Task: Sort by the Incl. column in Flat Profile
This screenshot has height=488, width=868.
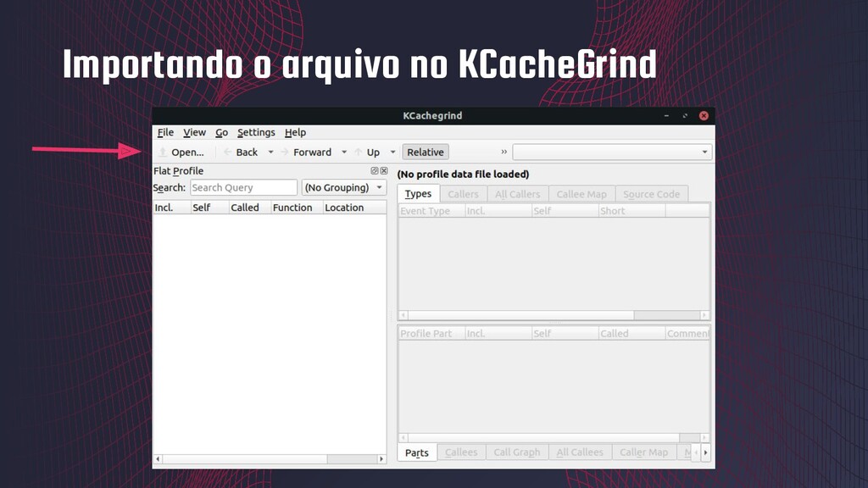Action: pos(171,208)
